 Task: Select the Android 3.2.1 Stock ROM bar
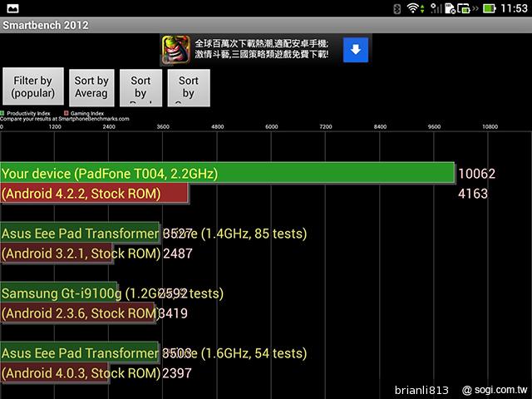pos(56,253)
